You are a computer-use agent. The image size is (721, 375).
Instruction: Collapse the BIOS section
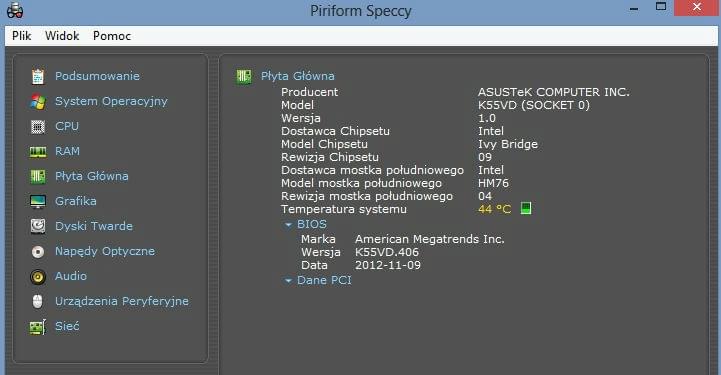(x=288, y=225)
